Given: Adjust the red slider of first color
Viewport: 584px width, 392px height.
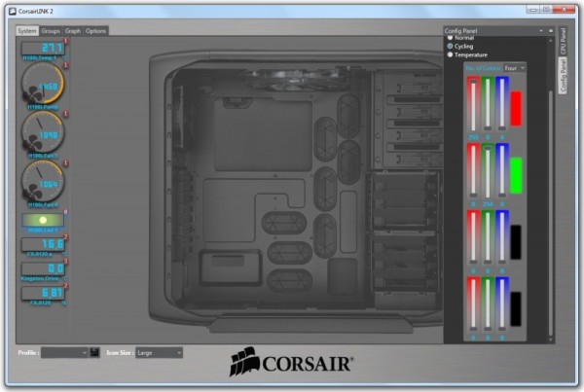Looking at the screenshot, I should pos(473,105).
